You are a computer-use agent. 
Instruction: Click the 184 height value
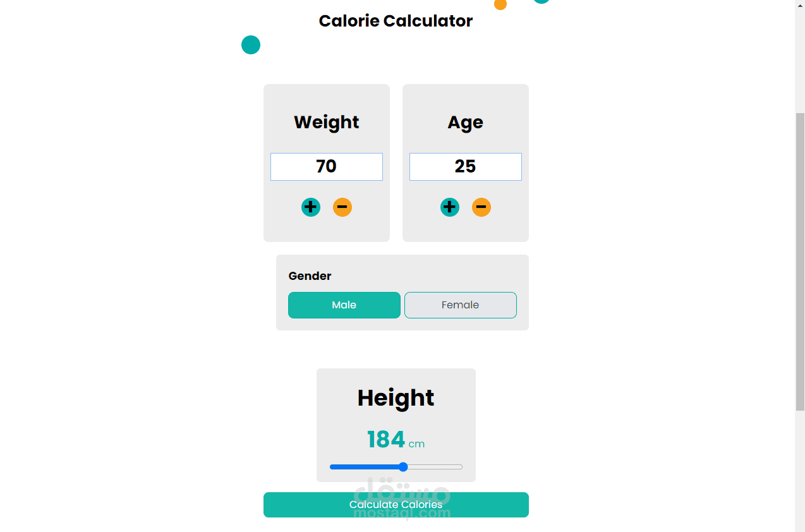click(x=386, y=440)
